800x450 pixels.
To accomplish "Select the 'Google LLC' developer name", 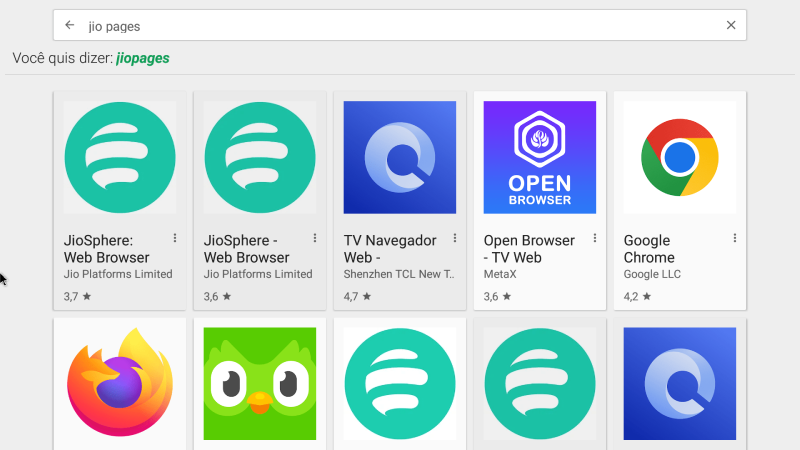I will pos(652,274).
